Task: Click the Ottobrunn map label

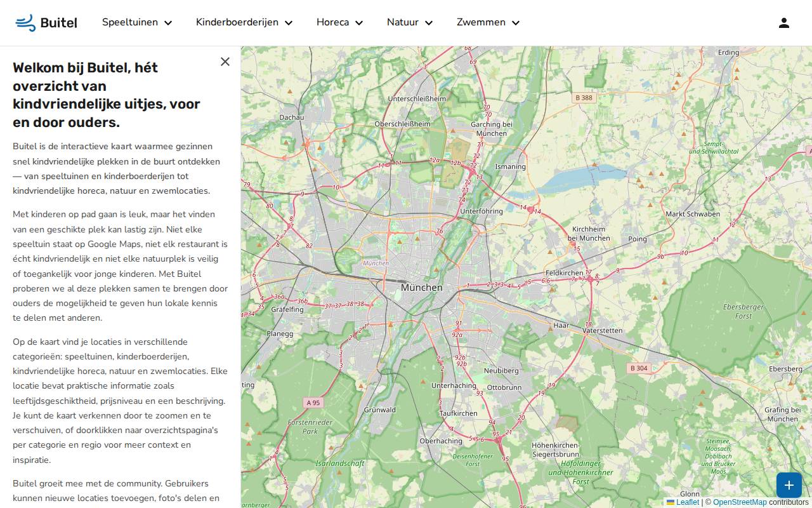Action: 504,387
